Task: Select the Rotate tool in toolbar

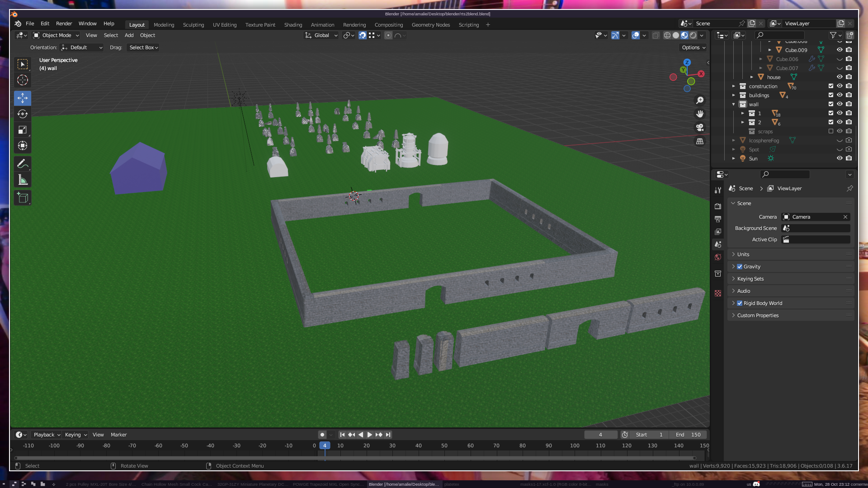Action: coord(23,114)
